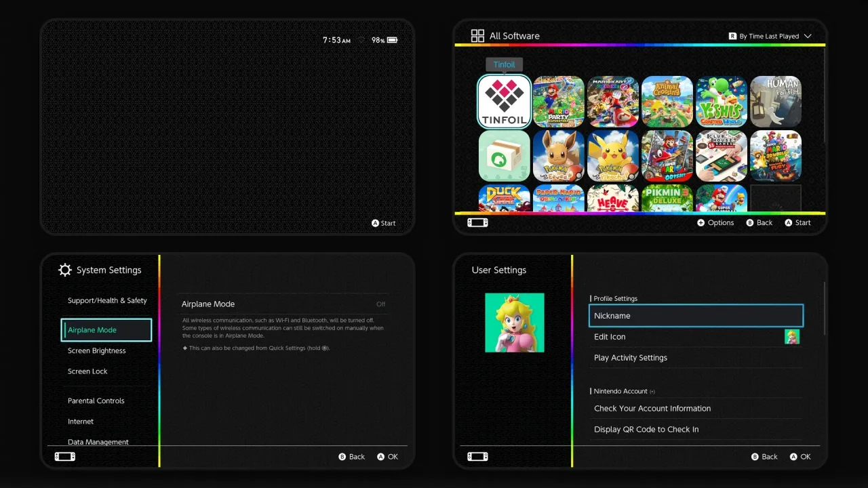868x488 pixels.
Task: Click controller icon in System Settings footer
Action: pyautogui.click(x=65, y=457)
